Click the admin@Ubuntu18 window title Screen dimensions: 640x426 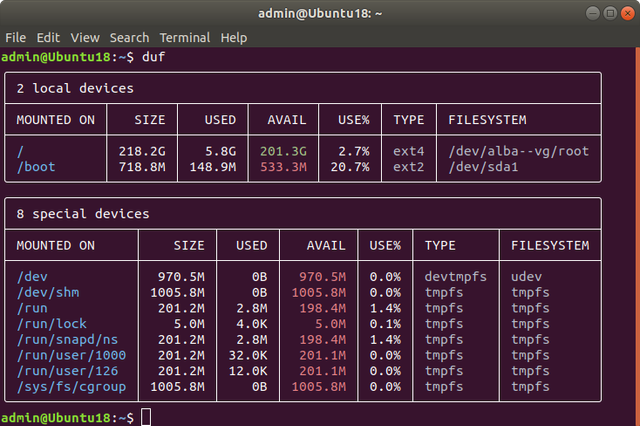320,13
